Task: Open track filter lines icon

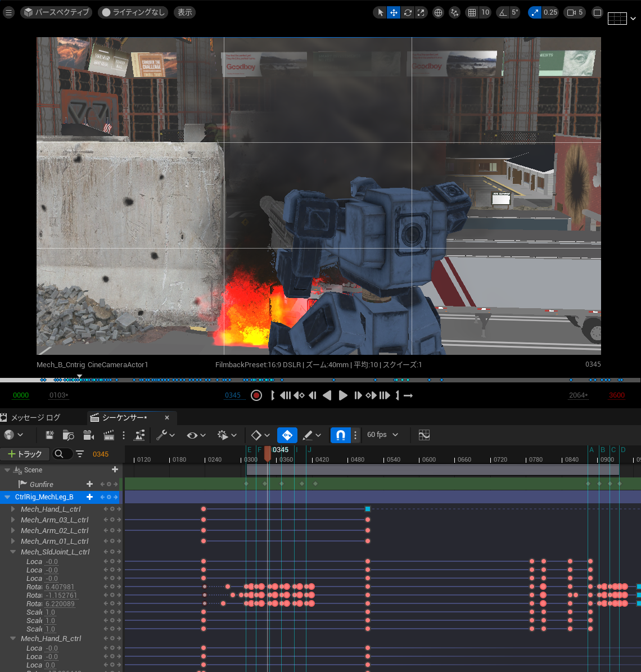Action: (80, 454)
